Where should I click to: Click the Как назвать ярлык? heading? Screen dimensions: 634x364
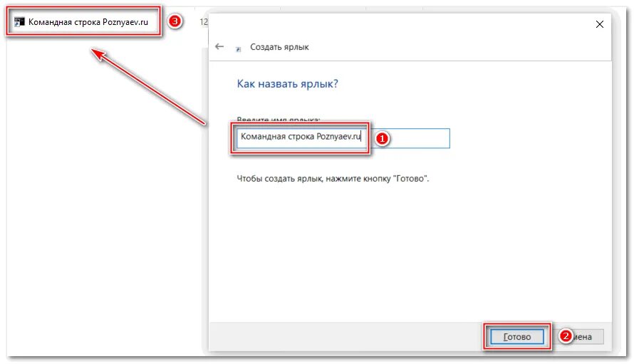(x=287, y=84)
